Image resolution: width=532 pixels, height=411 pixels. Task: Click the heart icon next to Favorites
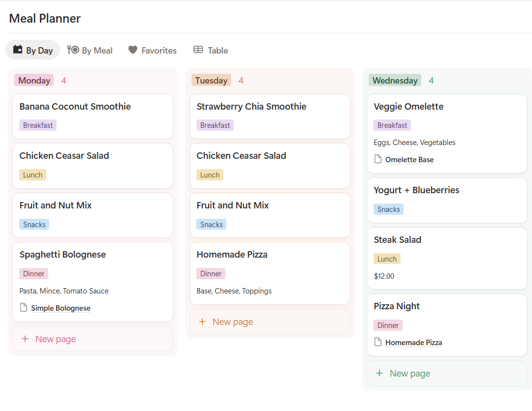coord(132,50)
